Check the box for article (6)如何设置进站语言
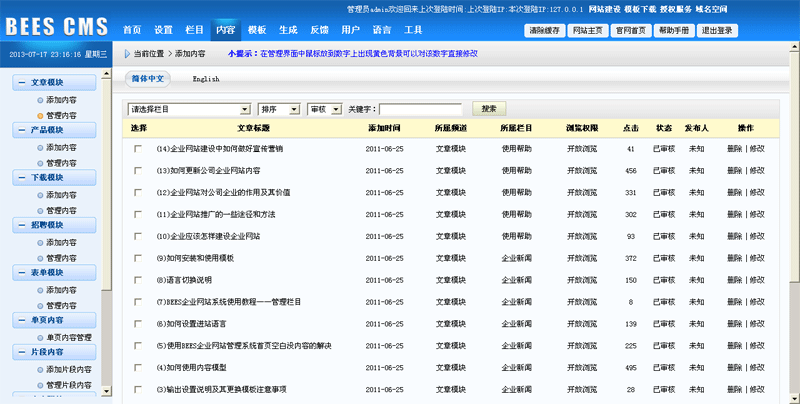The height and width of the screenshot is (404, 800). click(x=138, y=324)
